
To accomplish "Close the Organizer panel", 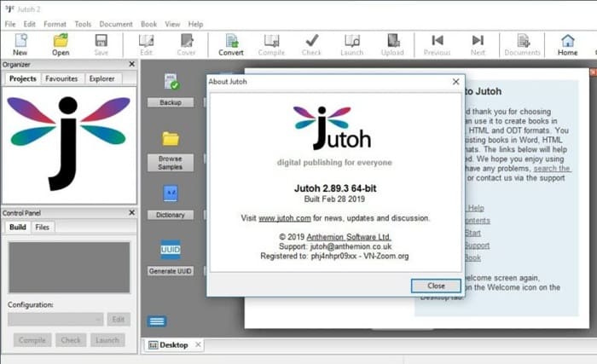I will 131,64.
